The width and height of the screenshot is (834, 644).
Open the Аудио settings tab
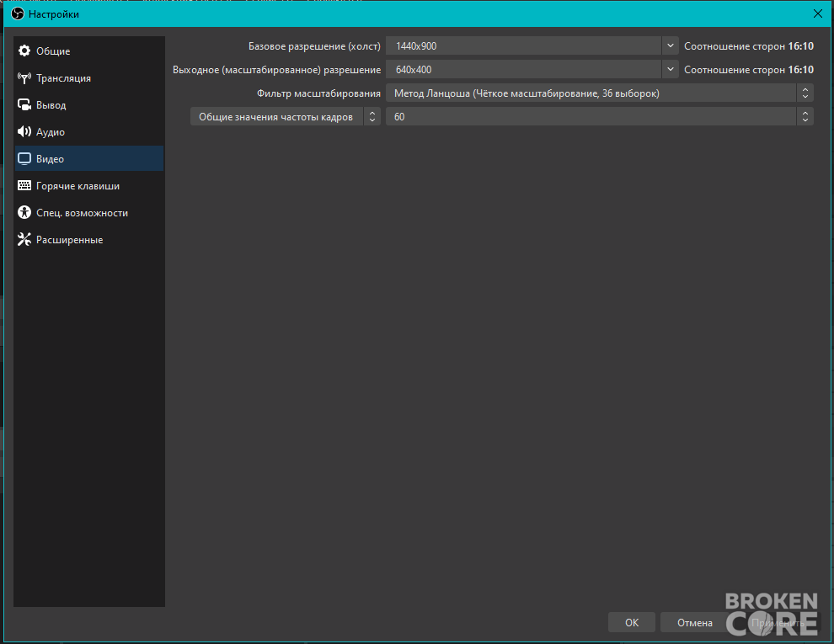(x=89, y=132)
